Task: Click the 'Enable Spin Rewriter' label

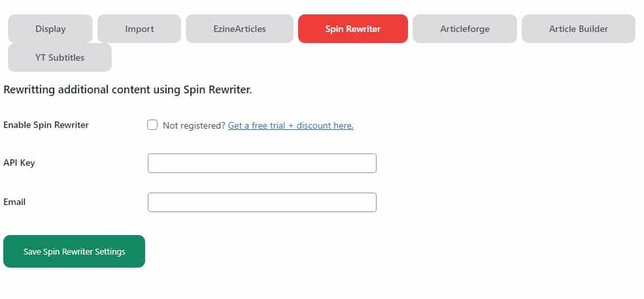Action: click(x=46, y=125)
